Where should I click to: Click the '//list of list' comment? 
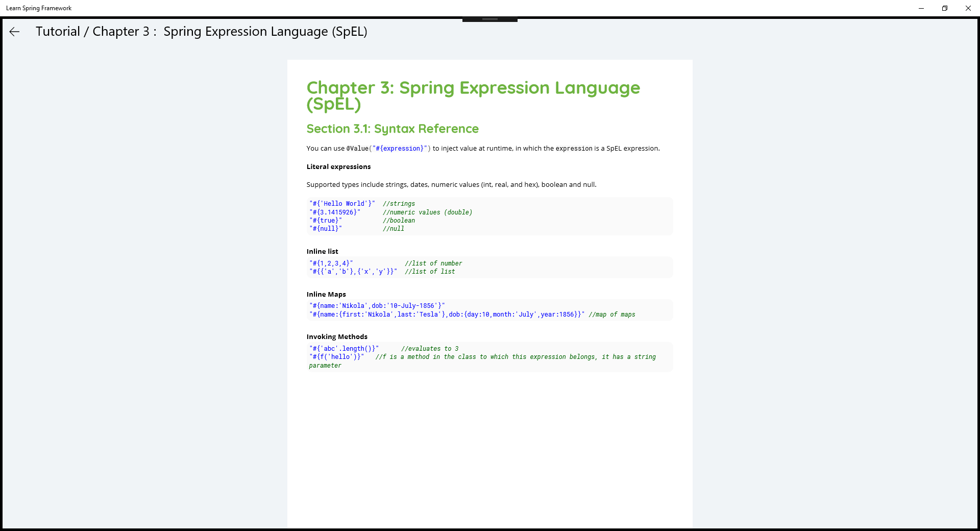(430, 272)
